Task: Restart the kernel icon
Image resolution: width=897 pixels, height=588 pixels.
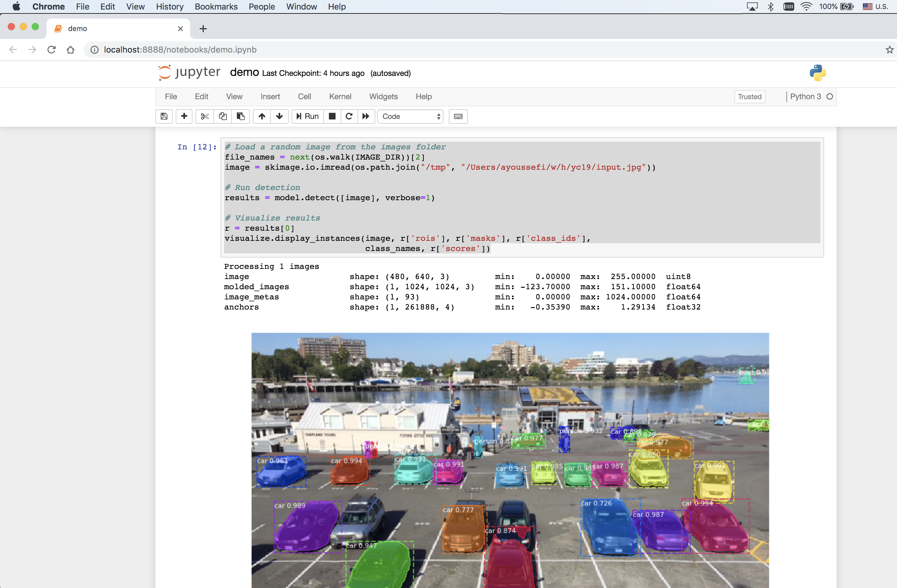Action: pyautogui.click(x=349, y=116)
